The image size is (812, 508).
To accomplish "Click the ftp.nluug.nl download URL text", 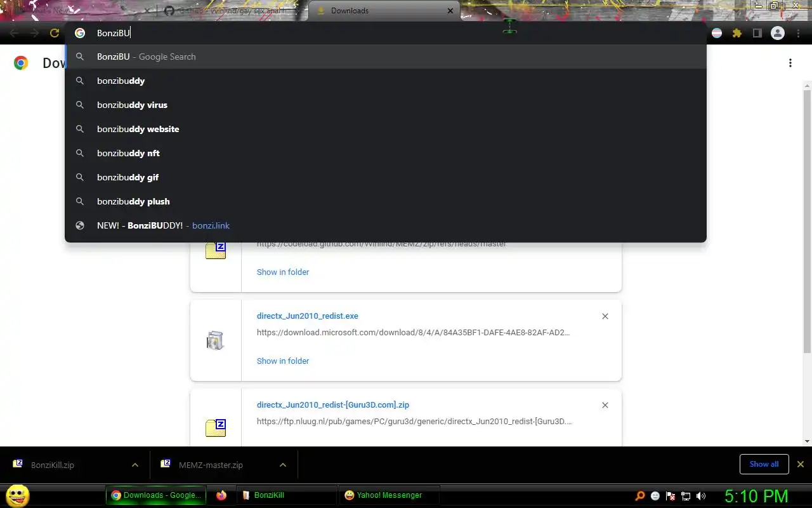I will coord(414,421).
